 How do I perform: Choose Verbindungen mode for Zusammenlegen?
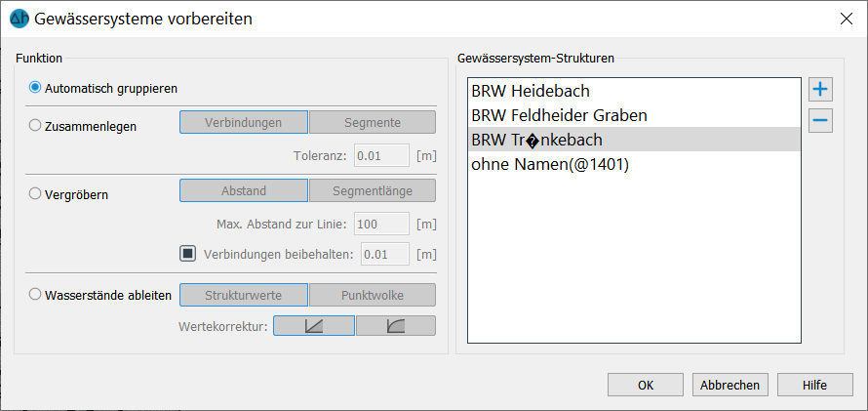tap(244, 122)
